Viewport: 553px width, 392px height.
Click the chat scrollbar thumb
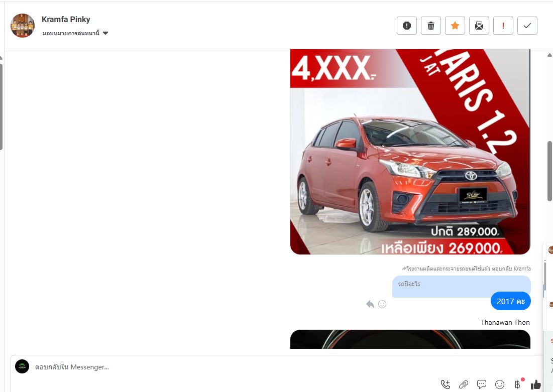549,171
